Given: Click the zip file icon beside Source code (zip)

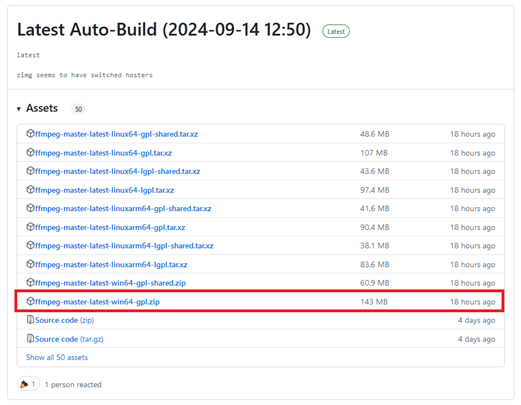Looking at the screenshot, I should [30, 320].
